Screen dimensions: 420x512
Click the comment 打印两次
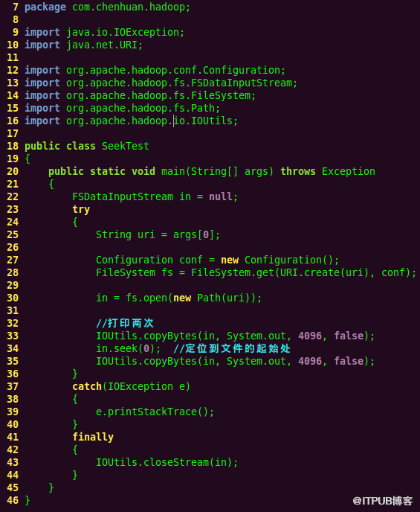point(125,323)
